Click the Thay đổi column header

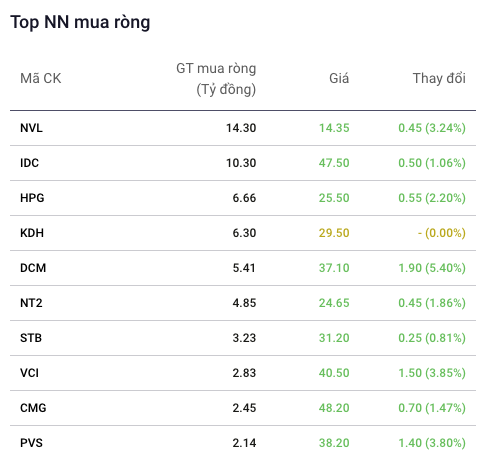tap(439, 79)
